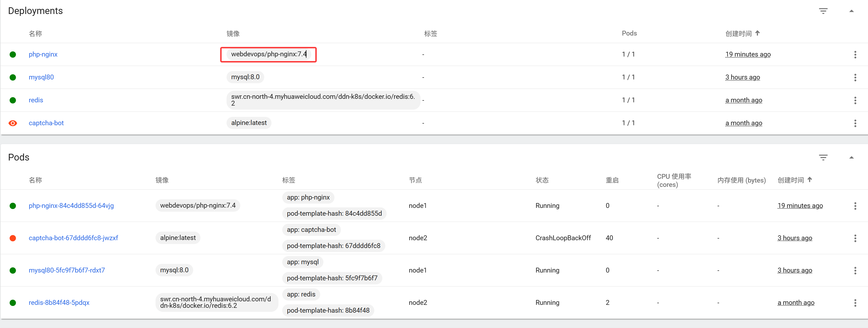
Task: Collapse the Pods section
Action: 851,158
